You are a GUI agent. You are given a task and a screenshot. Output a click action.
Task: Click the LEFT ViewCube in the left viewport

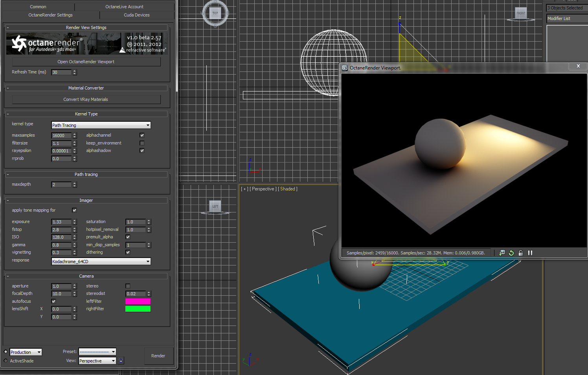coord(215,206)
